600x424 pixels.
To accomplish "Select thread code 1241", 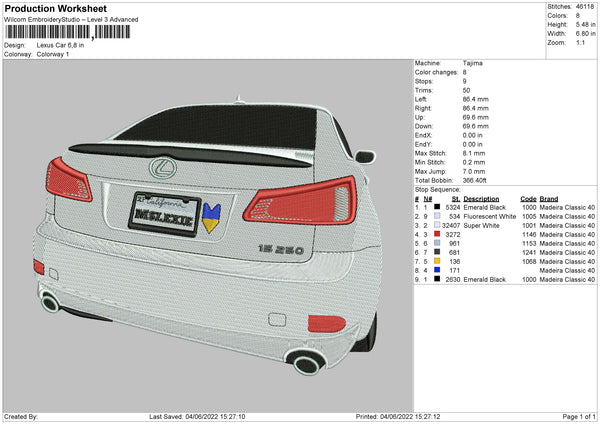I will (529, 252).
